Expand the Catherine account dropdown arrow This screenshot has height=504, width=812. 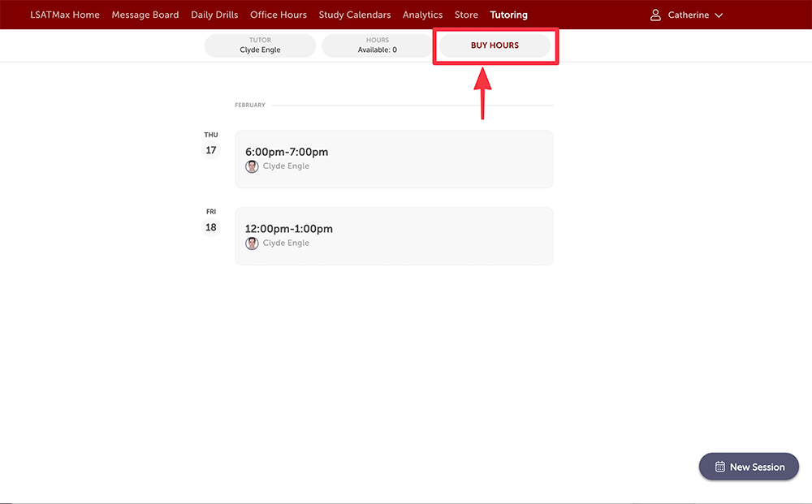point(719,15)
